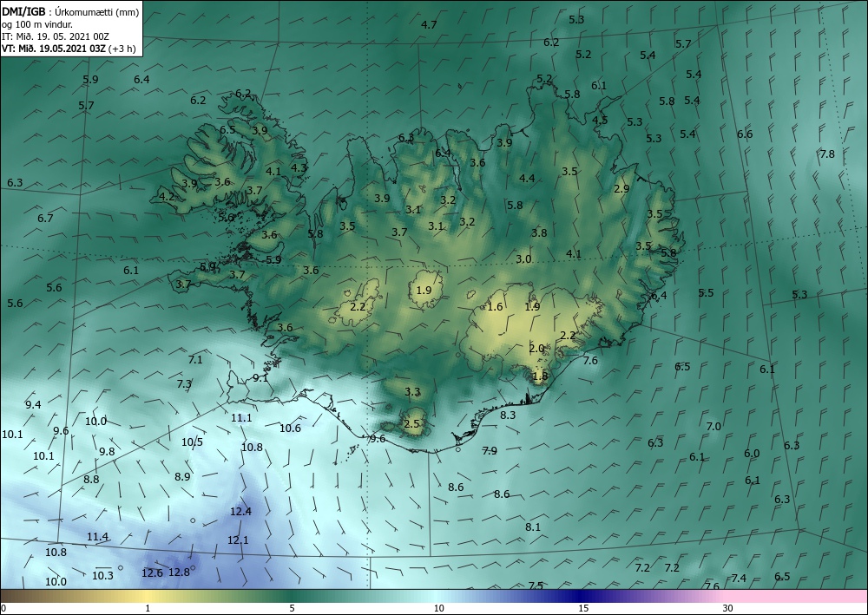This screenshot has width=868, height=615.
Task: Click the dark navy section of the color scale
Action: [582, 596]
